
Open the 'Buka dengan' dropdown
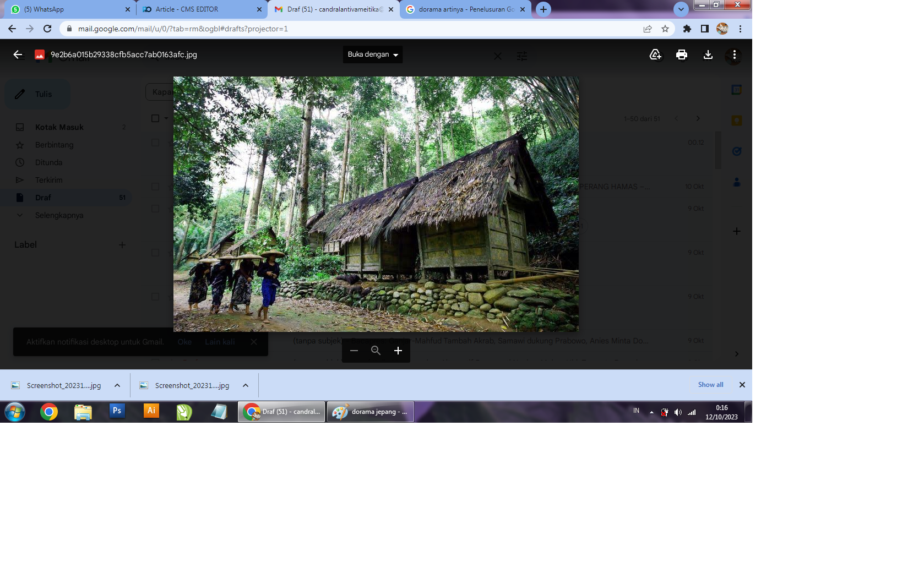click(x=373, y=54)
